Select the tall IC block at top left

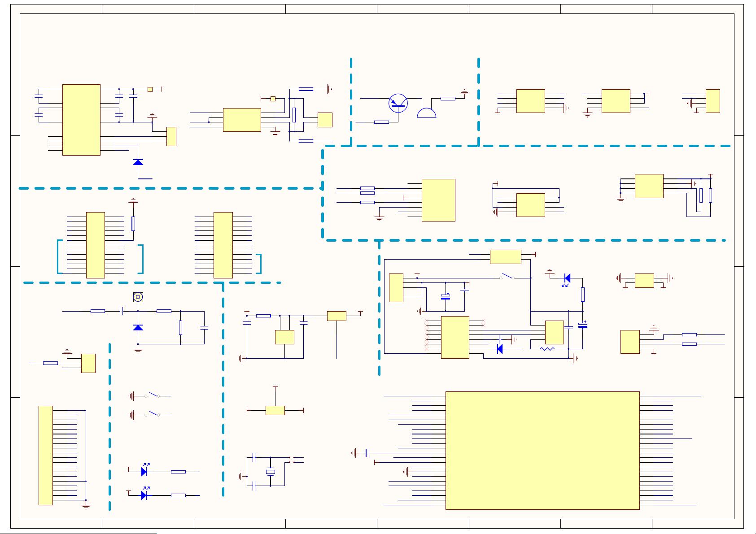(x=81, y=120)
